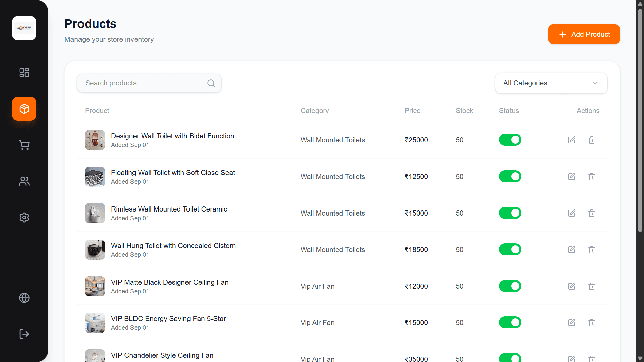Image resolution: width=644 pixels, height=362 pixels.
Task: Click the Category column header
Action: coord(315,111)
